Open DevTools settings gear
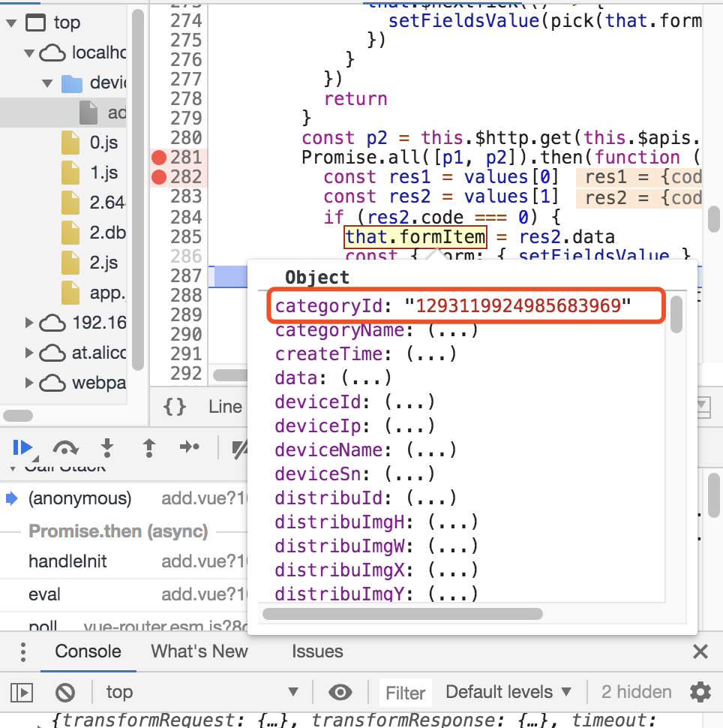 tap(700, 691)
